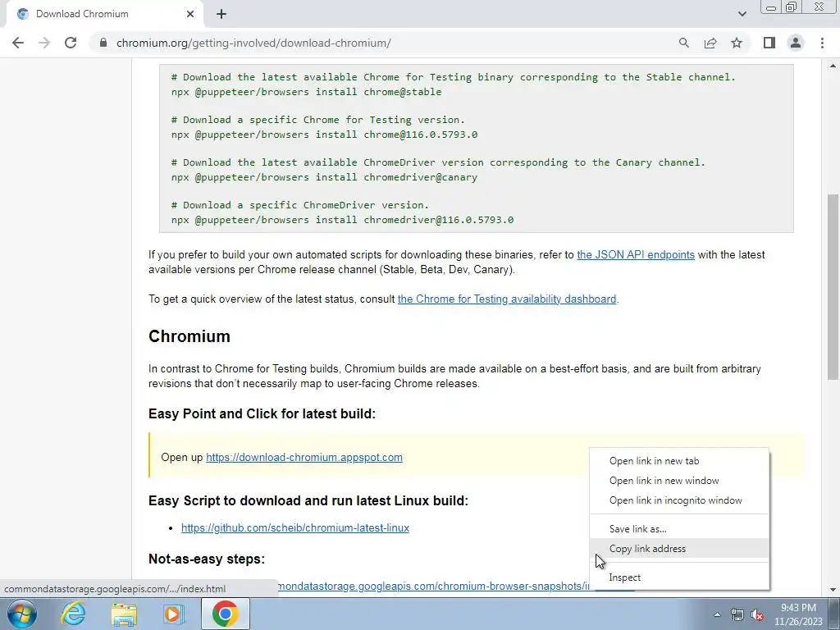Launch Internet Explorer from the taskbar
Image resolution: width=840 pixels, height=630 pixels.
point(73,614)
